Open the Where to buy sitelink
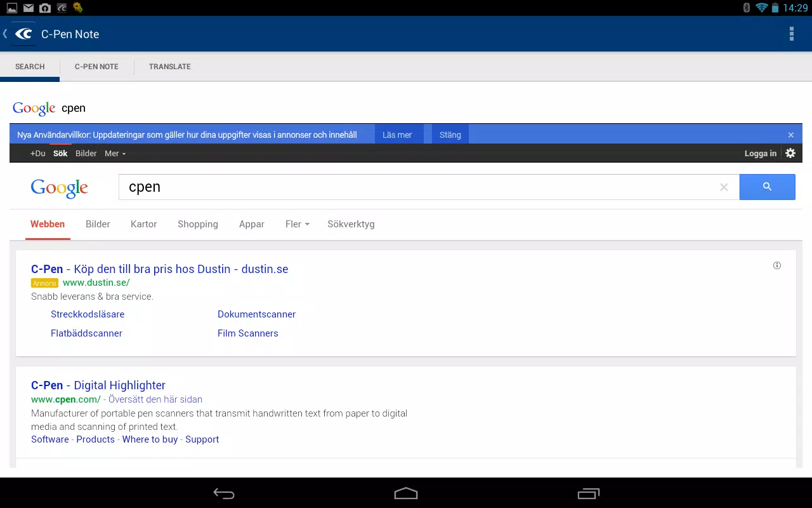This screenshot has height=508, width=812. click(x=150, y=439)
